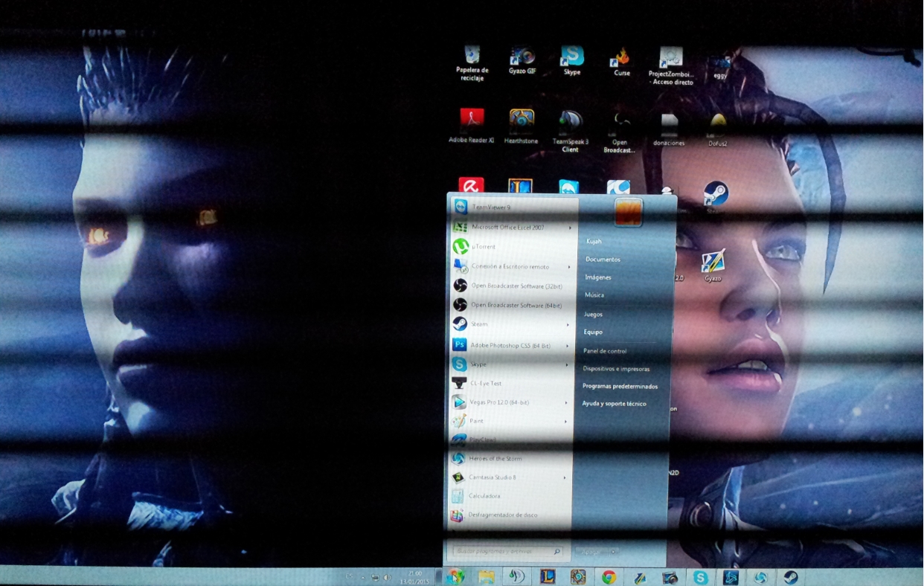
Task: Open File Explorer from the taskbar
Action: 487,577
